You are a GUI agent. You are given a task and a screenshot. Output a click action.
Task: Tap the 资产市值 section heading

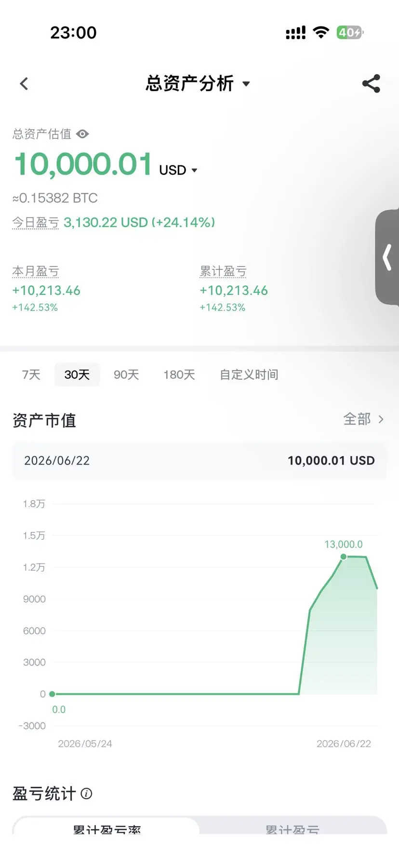[44, 420]
